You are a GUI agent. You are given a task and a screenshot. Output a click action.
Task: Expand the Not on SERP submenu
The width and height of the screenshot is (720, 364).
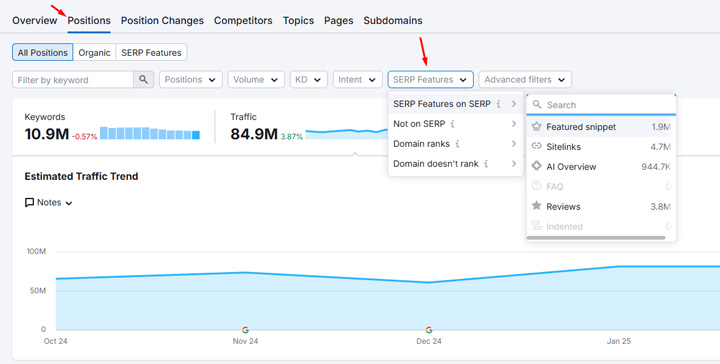(456, 124)
